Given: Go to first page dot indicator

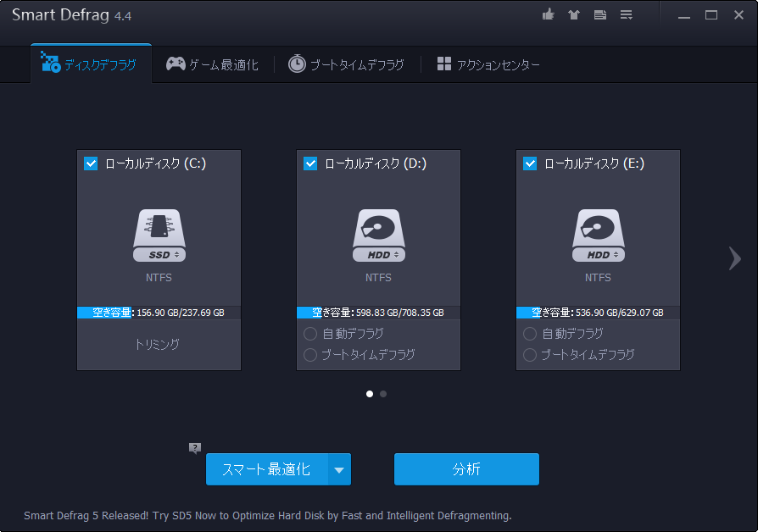Looking at the screenshot, I should [370, 394].
